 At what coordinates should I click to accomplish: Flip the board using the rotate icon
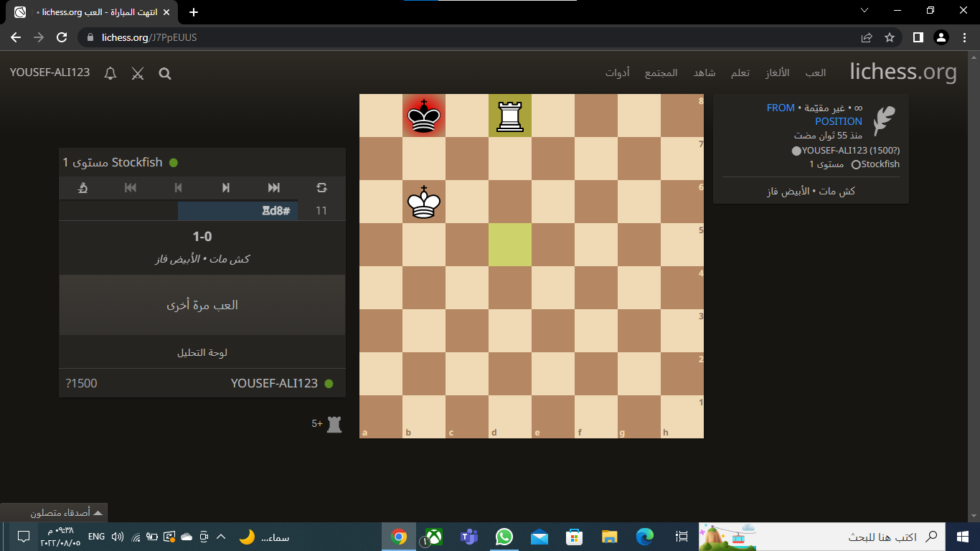click(x=321, y=188)
